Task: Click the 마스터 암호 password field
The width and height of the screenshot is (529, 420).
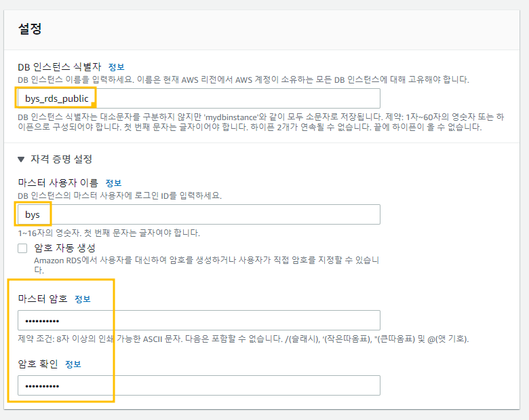Action: [199, 320]
